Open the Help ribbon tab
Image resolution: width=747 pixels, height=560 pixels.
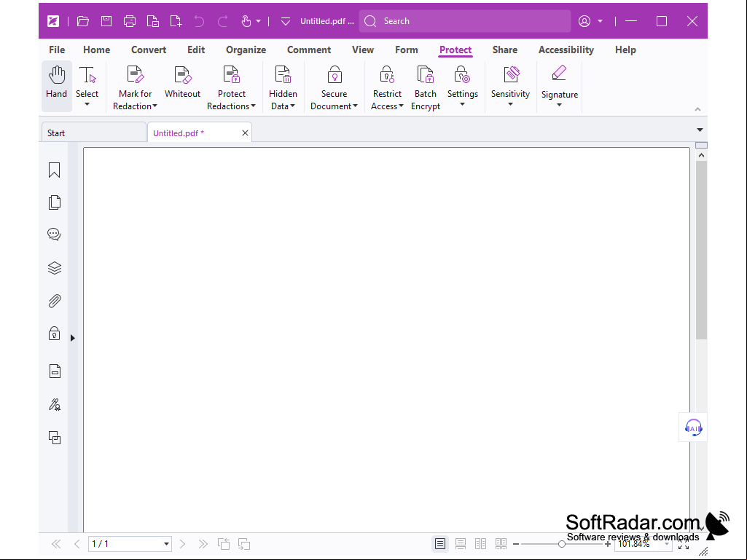625,50
